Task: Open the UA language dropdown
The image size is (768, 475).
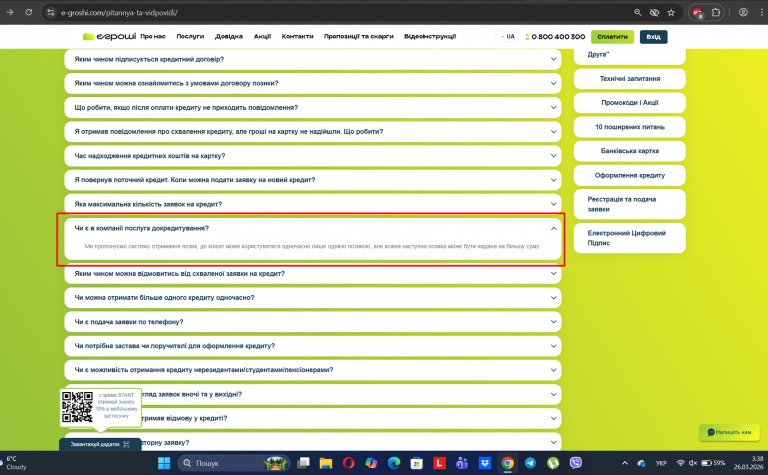Action: [x=507, y=37]
